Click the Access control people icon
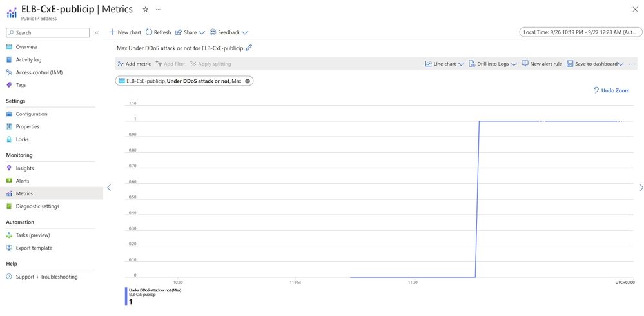 point(9,72)
